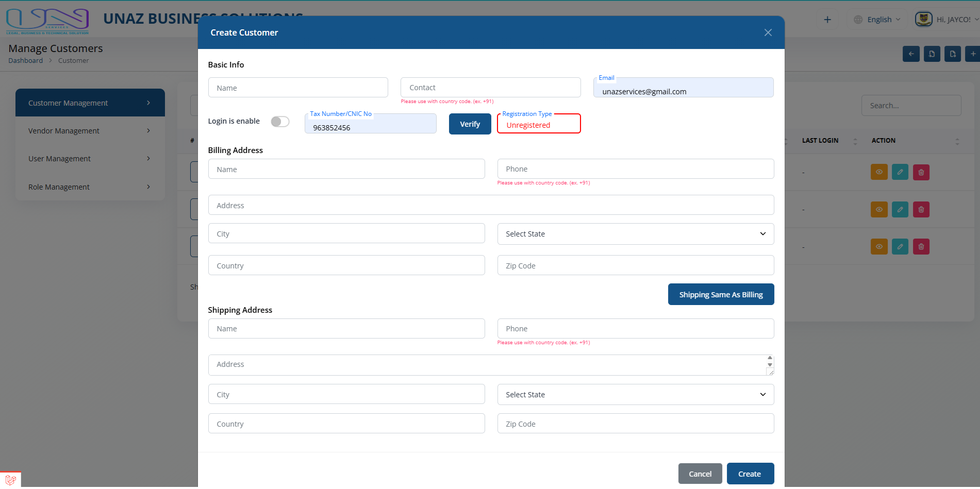Sort by the LAST LOGIN column arrows
Viewport: 980px width, 489px height.
click(x=855, y=141)
